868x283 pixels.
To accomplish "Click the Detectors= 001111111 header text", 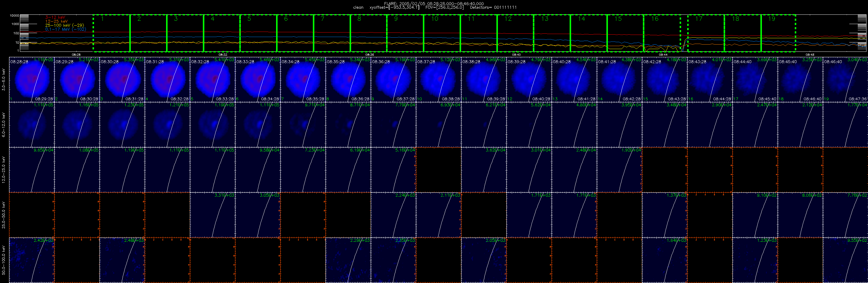I will pyautogui.click(x=493, y=8).
